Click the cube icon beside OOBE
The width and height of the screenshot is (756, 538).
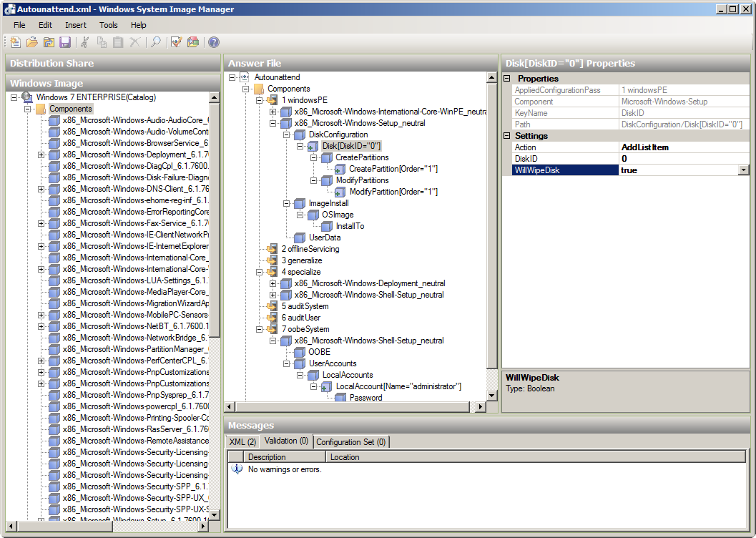point(300,352)
